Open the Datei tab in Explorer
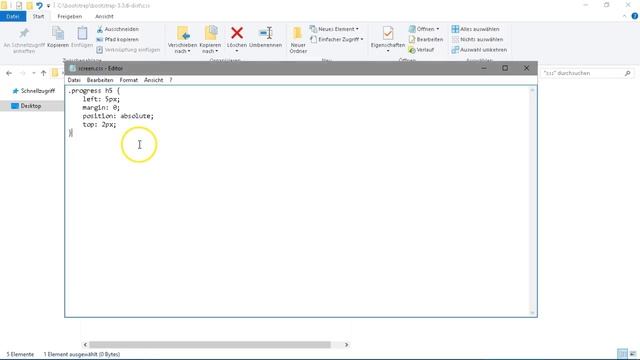640x360 pixels. (x=13, y=16)
